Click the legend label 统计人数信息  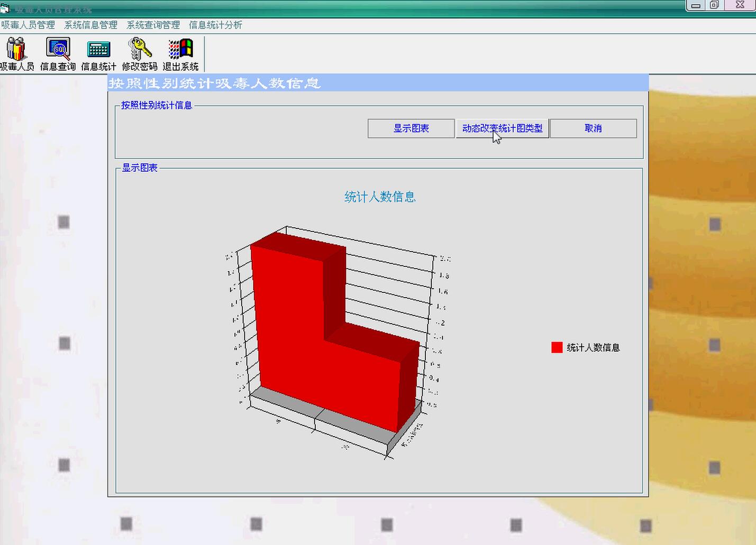593,347
